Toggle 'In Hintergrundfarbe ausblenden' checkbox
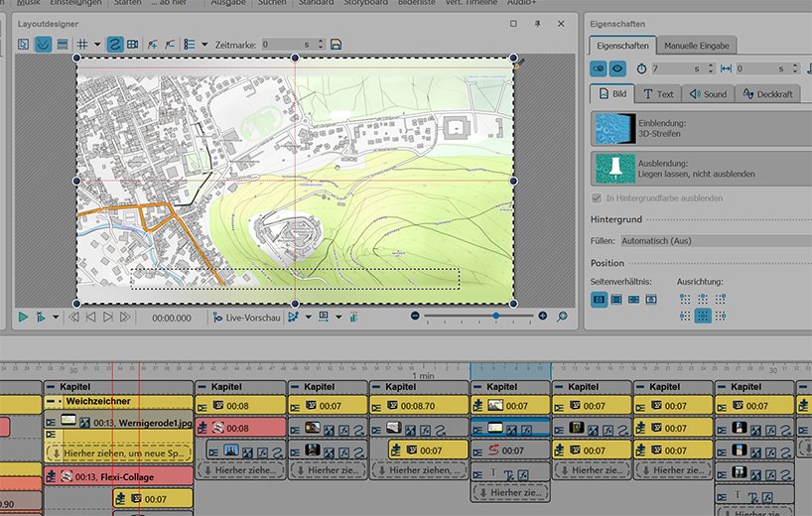This screenshot has height=516, width=812. [x=597, y=197]
